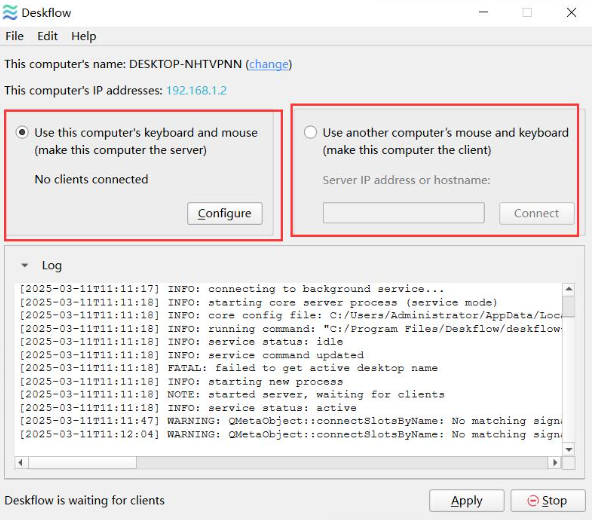The image size is (592, 520).
Task: Click the horizontal scrollbar left arrow
Action: click(21, 463)
